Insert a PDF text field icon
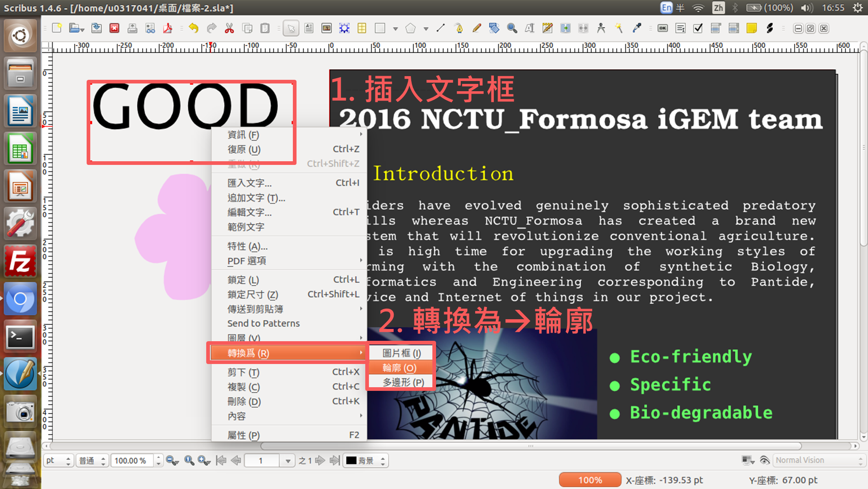Viewport: 868px width, 489px height. (x=680, y=28)
